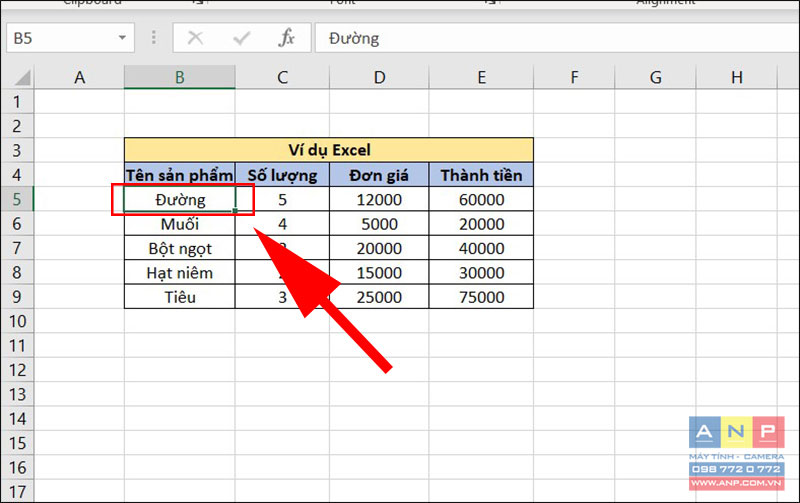Select the cell containing Bột ngọt
The height and width of the screenshot is (503, 800).
click(x=180, y=248)
